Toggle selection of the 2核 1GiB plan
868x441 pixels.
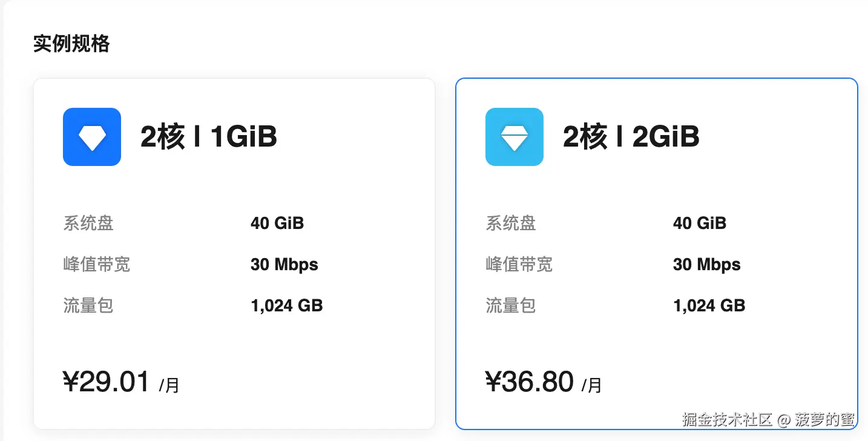[x=234, y=254]
